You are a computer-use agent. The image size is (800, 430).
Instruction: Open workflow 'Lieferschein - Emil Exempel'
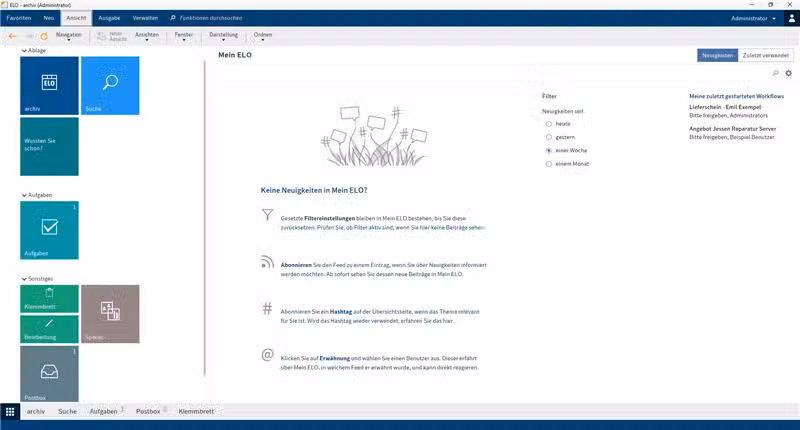click(725, 107)
